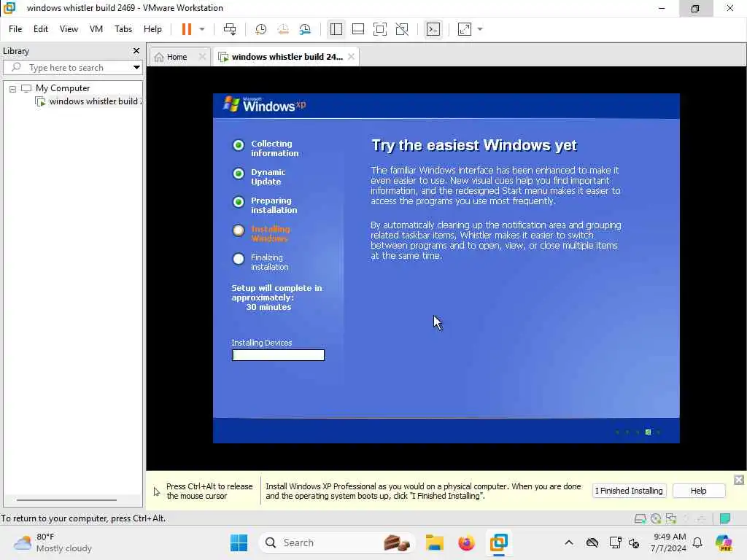Toggle the thumbnail bar view icon

point(357,29)
